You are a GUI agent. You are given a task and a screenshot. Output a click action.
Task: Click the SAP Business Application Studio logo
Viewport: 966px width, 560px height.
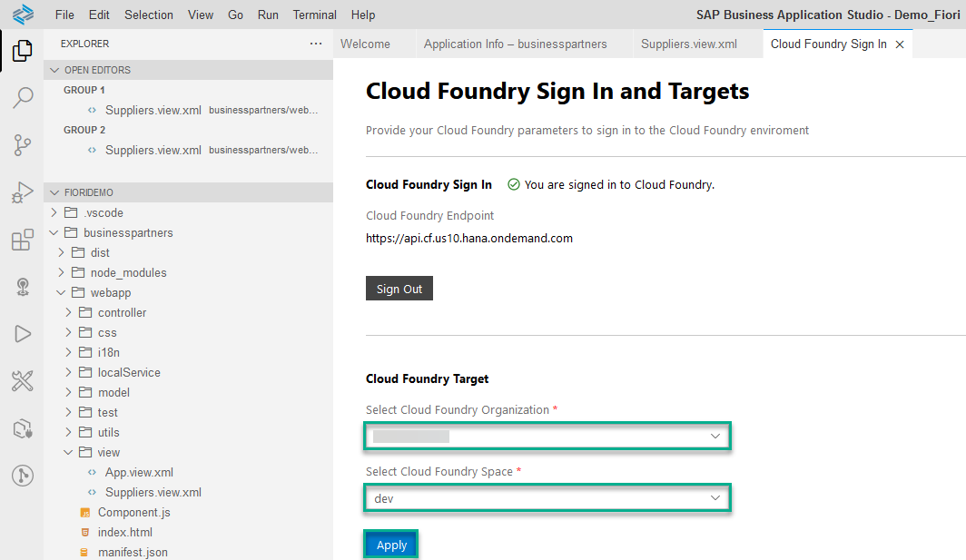(x=23, y=15)
